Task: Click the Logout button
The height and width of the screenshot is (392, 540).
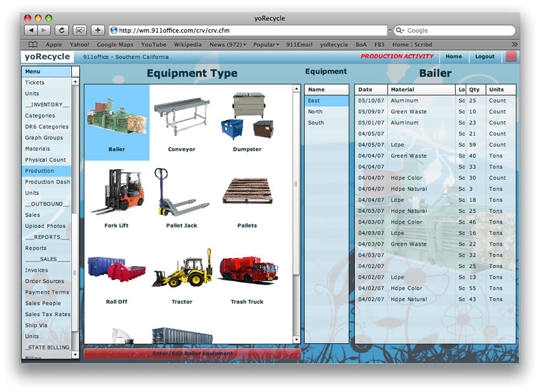Action: tap(485, 57)
